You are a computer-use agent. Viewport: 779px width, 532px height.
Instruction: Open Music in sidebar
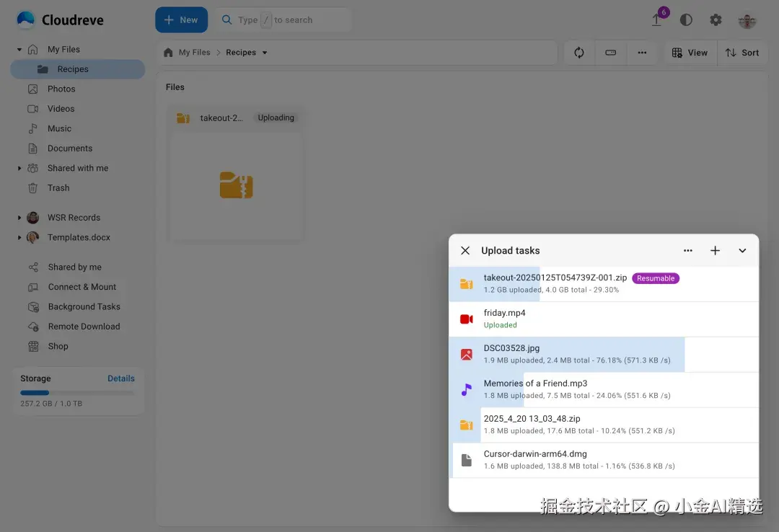(x=59, y=128)
